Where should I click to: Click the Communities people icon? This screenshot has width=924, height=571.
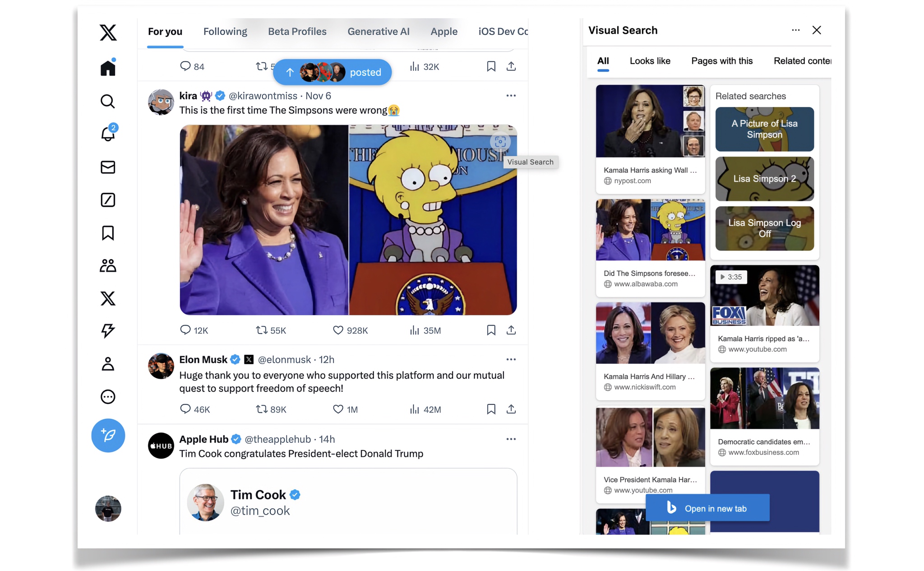107,265
